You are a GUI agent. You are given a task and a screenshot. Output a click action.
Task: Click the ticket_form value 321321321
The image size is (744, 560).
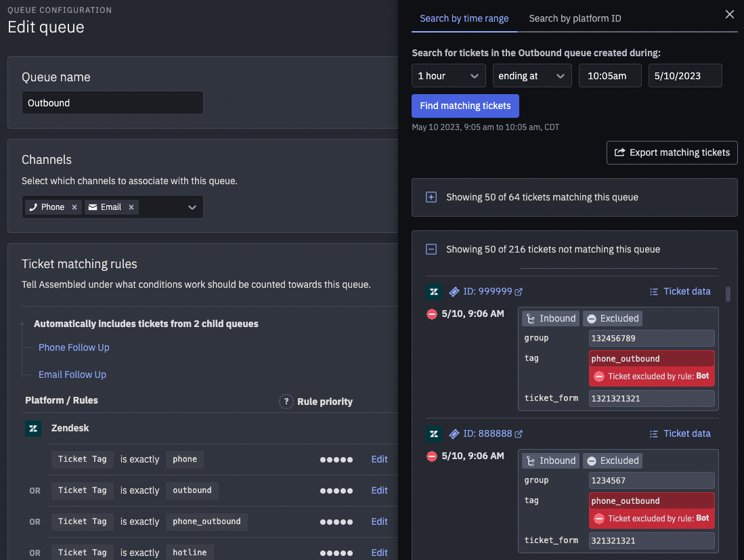651,540
